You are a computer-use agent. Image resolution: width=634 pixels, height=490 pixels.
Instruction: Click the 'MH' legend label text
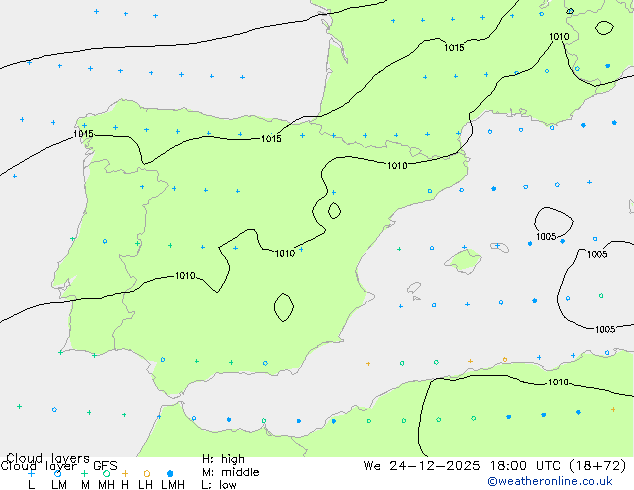click(106, 485)
